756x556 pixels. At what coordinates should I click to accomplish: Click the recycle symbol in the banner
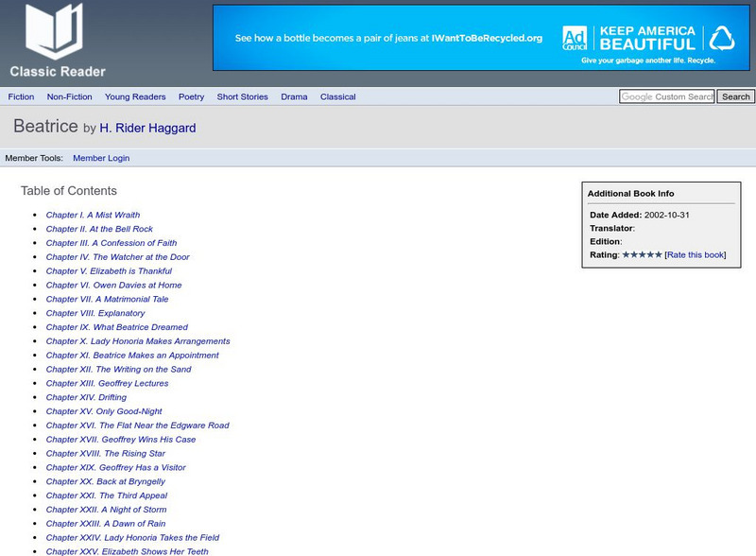pos(722,38)
